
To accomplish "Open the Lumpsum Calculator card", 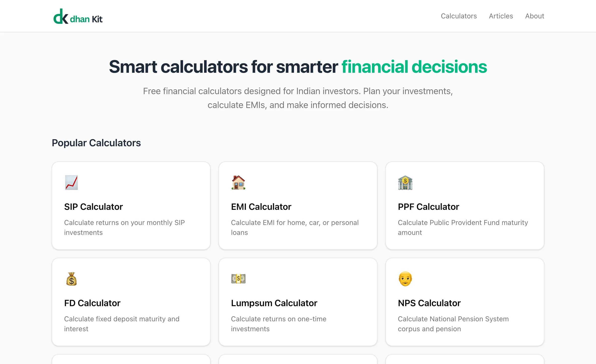I will [x=298, y=302].
